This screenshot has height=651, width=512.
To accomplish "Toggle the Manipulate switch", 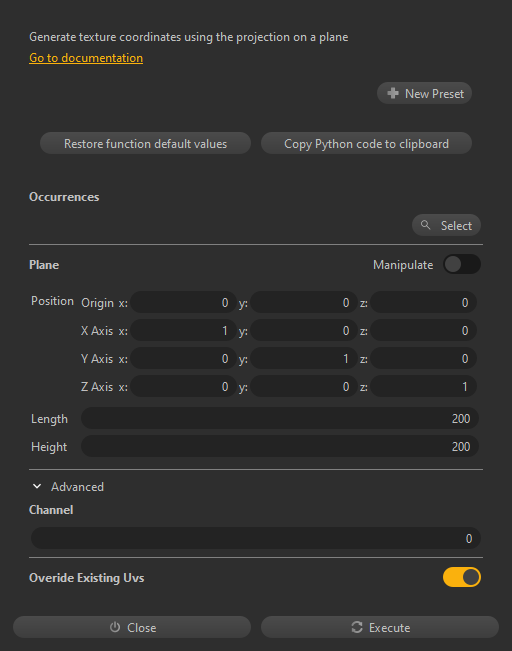I will (462, 264).
